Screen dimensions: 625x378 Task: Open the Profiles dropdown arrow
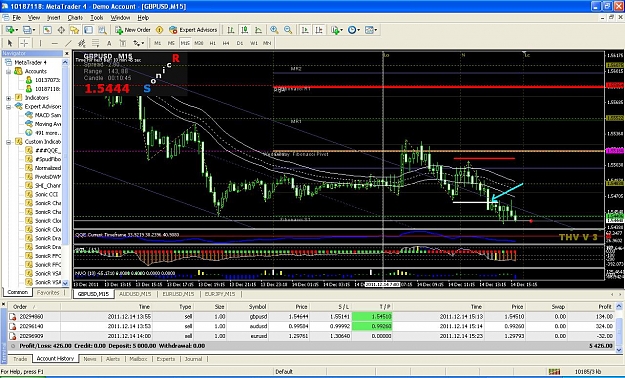click(x=34, y=30)
